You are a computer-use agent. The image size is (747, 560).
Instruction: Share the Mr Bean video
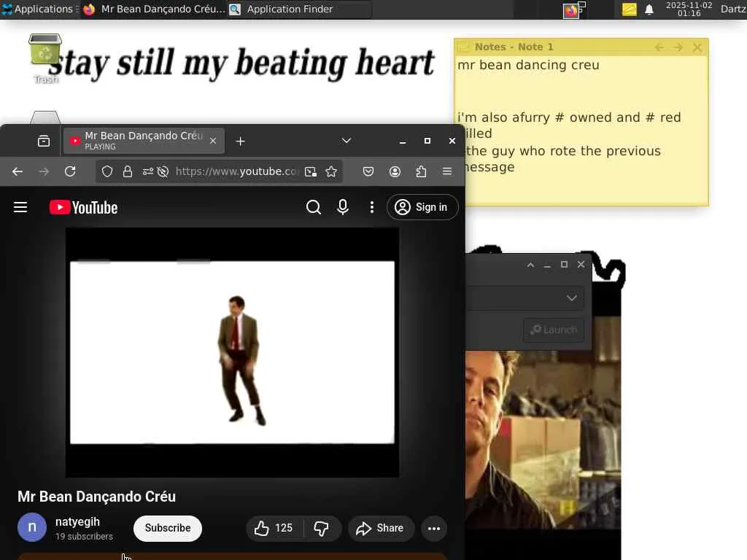point(381,528)
